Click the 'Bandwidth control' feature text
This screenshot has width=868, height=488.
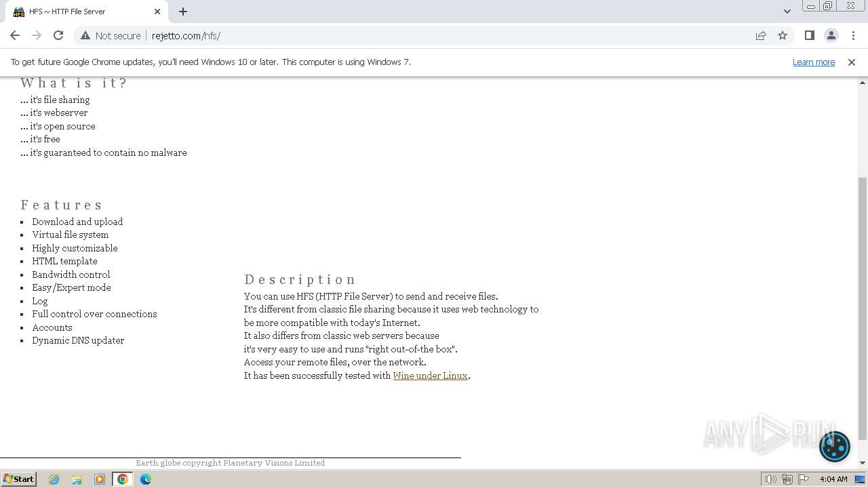point(71,274)
